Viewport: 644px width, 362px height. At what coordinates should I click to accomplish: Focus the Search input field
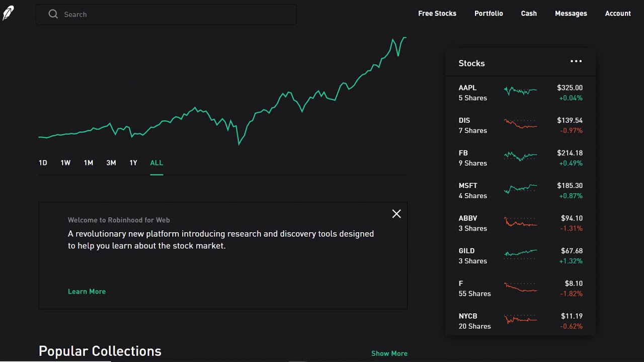[x=166, y=14]
